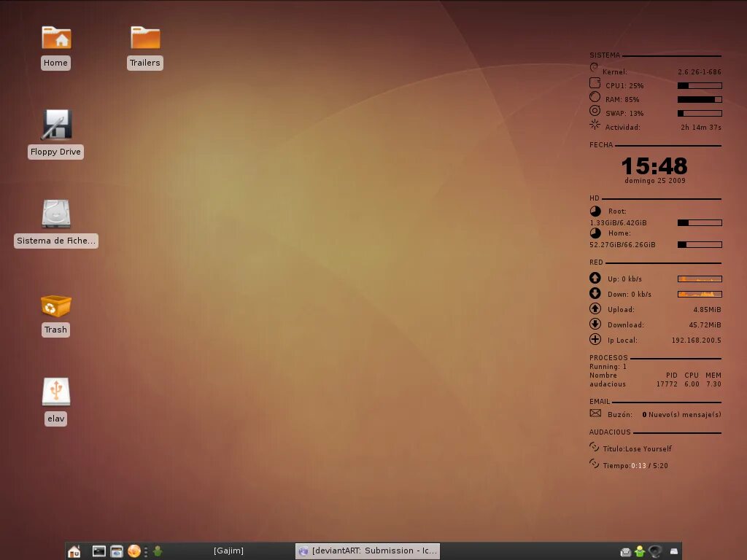Click the panel separator handle dots
Viewport: 747px width, 560px height.
pos(146,551)
